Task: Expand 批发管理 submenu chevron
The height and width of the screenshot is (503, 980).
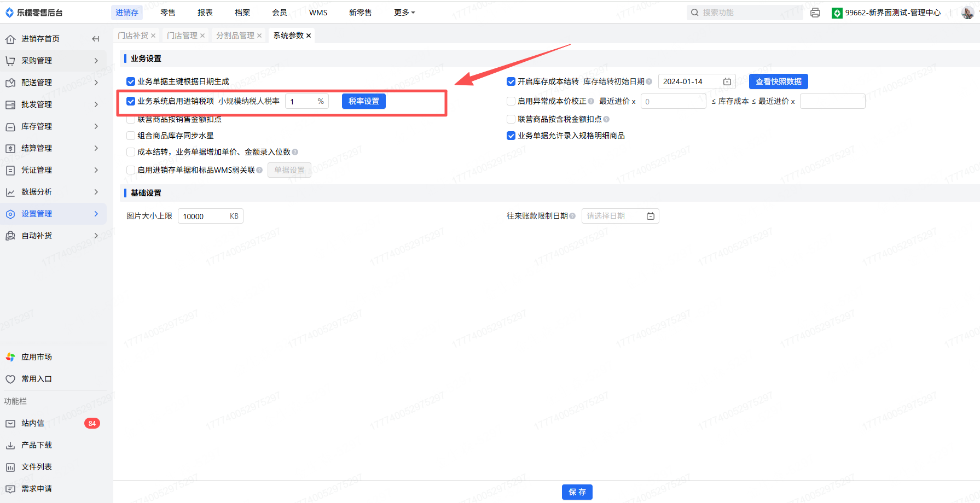Action: pyautogui.click(x=96, y=104)
